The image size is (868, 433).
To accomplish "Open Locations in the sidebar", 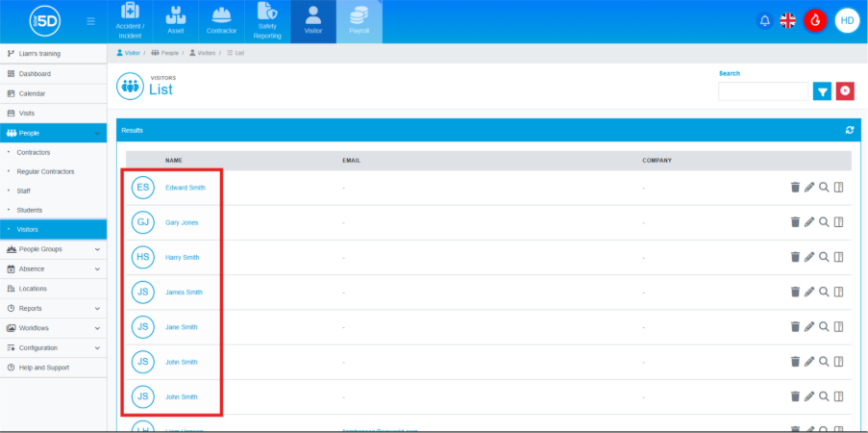I will click(53, 289).
